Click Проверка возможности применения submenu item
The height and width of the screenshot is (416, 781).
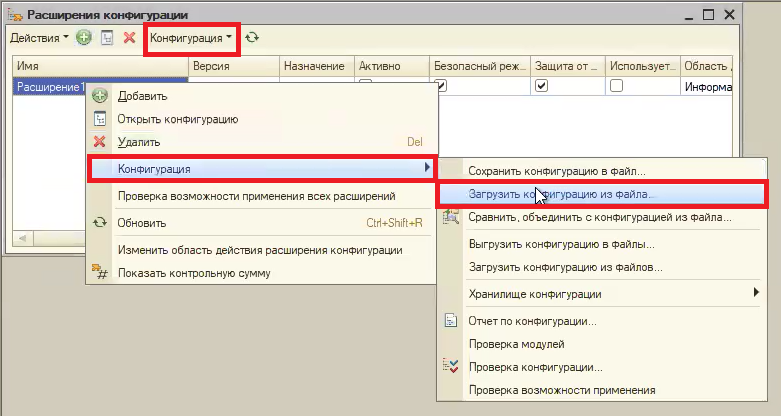coord(602,390)
